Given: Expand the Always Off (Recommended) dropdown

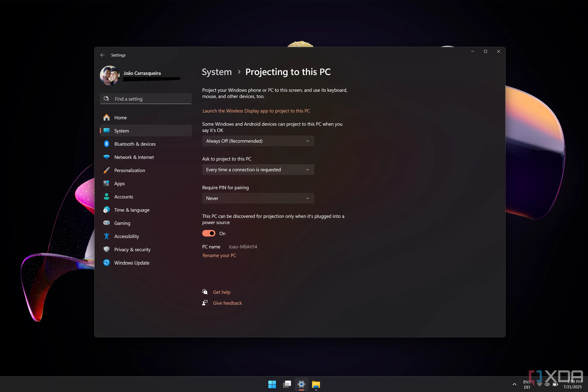Looking at the screenshot, I should (258, 141).
